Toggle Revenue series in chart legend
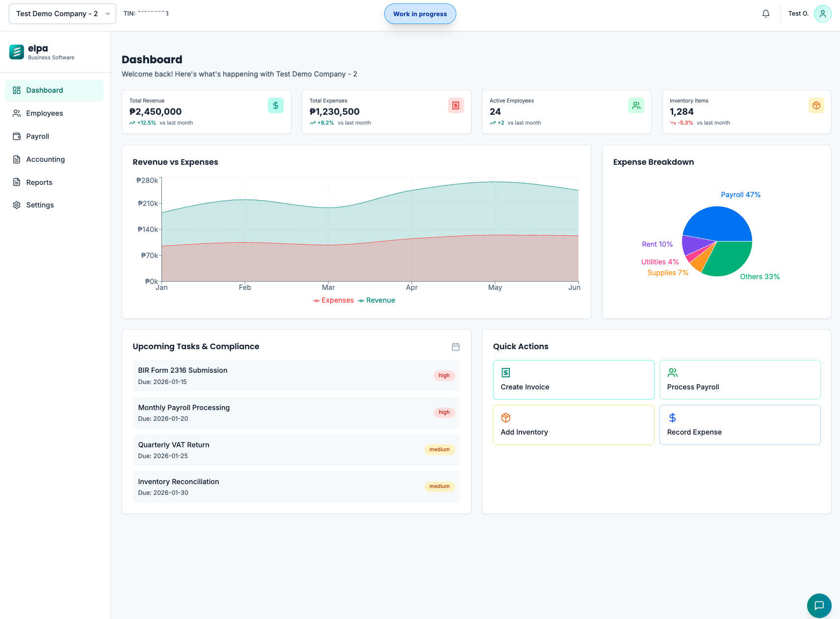This screenshot has height=619, width=840. coord(377,300)
